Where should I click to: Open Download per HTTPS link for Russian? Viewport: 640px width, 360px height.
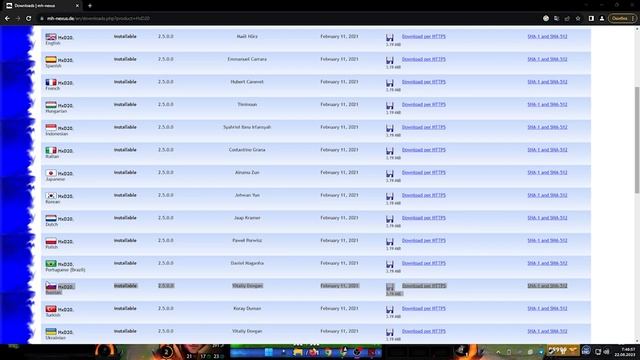pos(424,286)
